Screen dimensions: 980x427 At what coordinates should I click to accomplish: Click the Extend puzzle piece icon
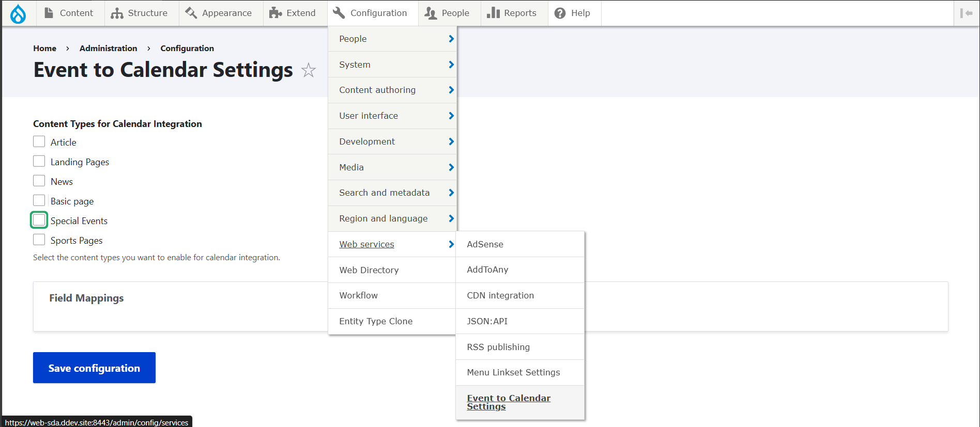click(x=275, y=13)
